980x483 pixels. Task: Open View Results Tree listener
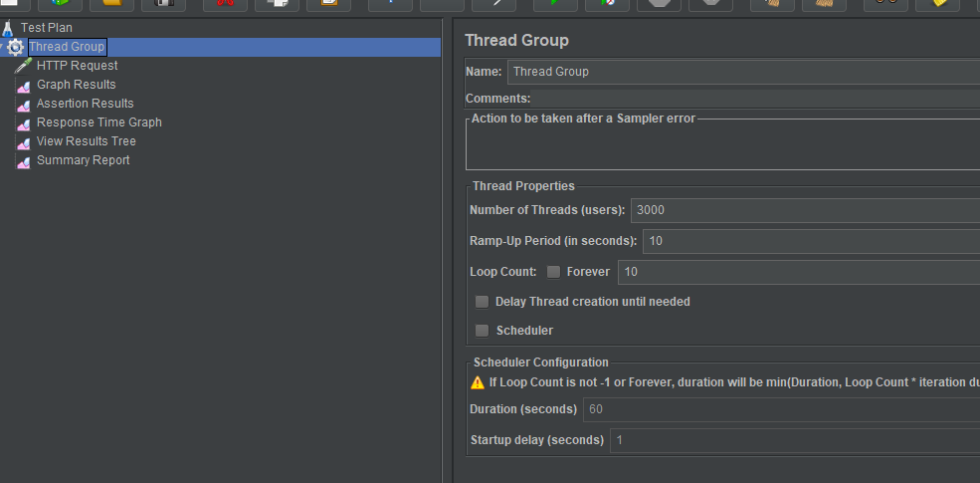point(87,141)
